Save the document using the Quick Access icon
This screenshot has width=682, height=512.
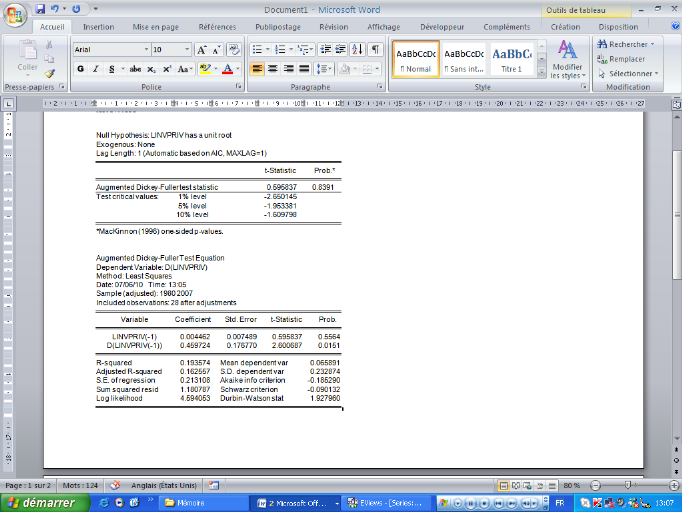pyautogui.click(x=40, y=9)
